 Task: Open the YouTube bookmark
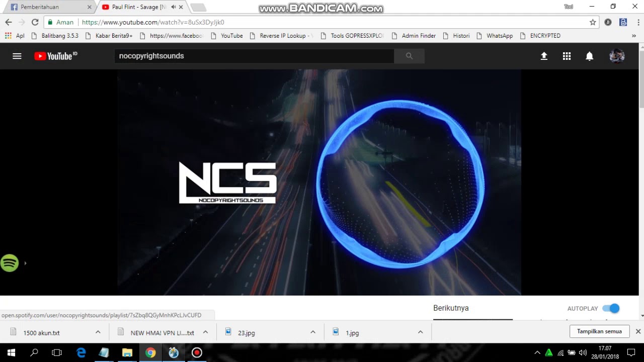227,36
